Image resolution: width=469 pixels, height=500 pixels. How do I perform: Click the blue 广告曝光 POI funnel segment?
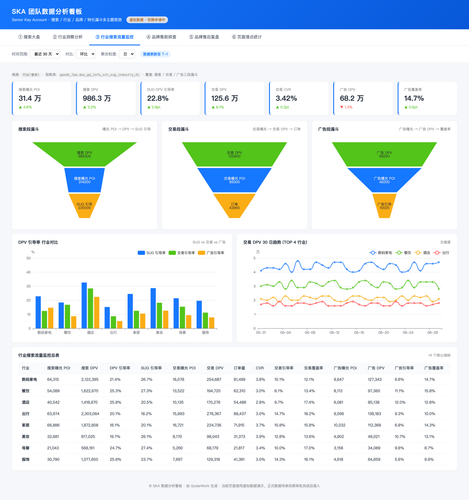point(384,180)
